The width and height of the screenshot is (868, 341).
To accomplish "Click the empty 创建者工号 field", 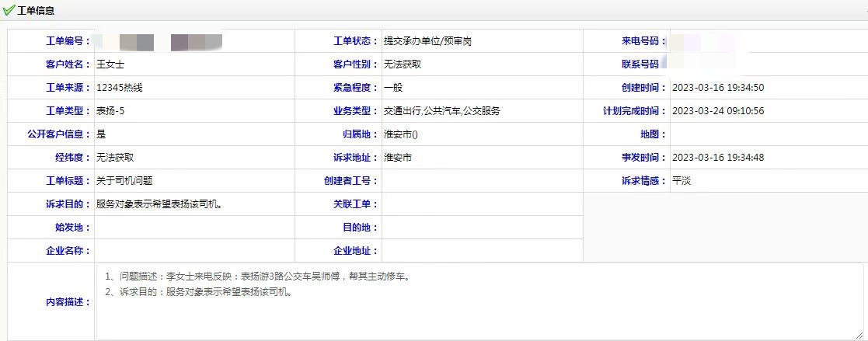I will click(482, 181).
